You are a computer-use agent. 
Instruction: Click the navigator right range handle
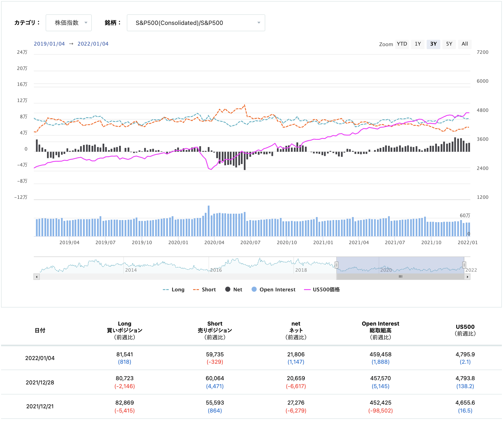[464, 265]
